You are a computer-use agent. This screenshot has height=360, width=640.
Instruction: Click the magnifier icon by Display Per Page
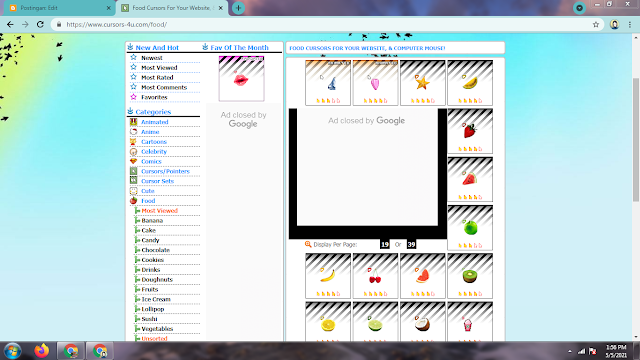pos(308,244)
